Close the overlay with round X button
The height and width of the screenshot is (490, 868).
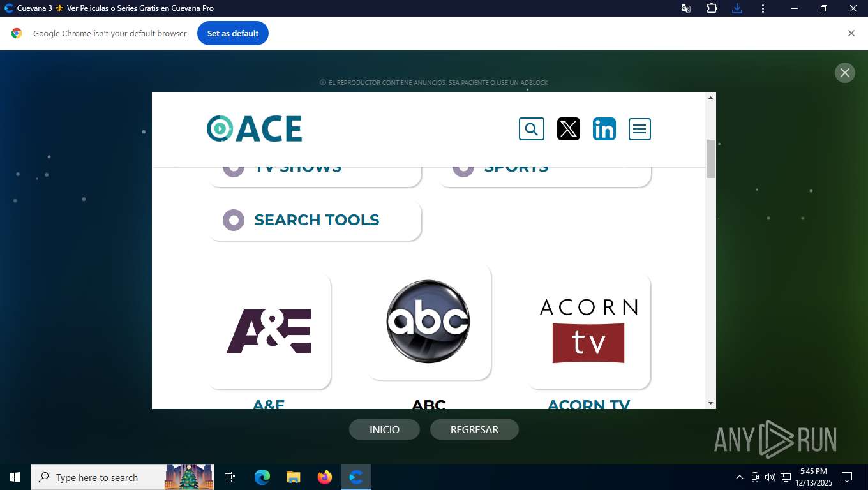(x=844, y=73)
